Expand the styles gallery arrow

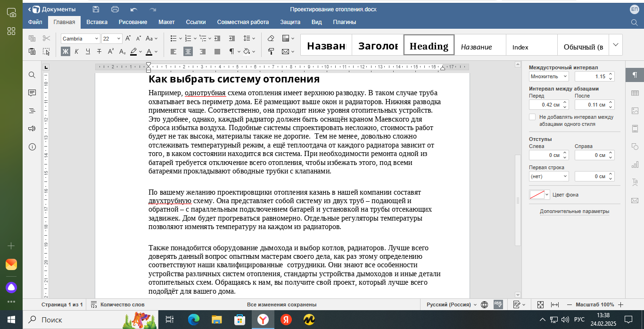point(615,45)
